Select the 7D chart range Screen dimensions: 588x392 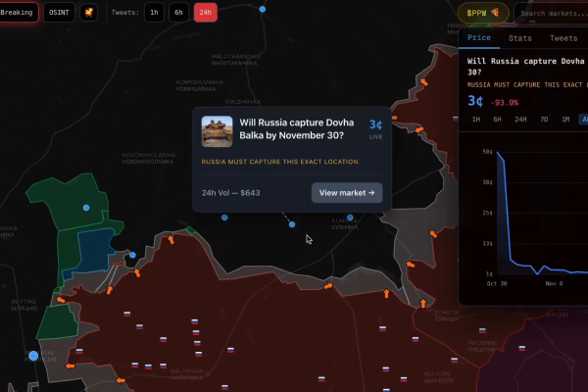point(544,120)
